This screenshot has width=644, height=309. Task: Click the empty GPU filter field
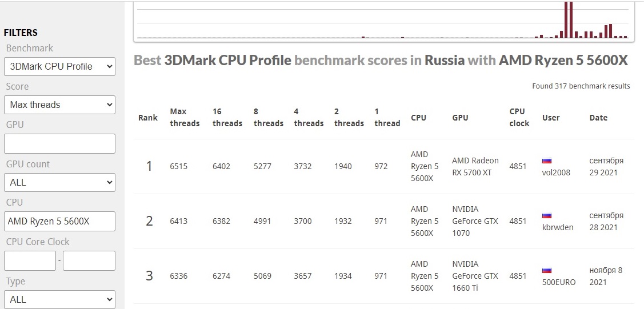pyautogui.click(x=59, y=143)
